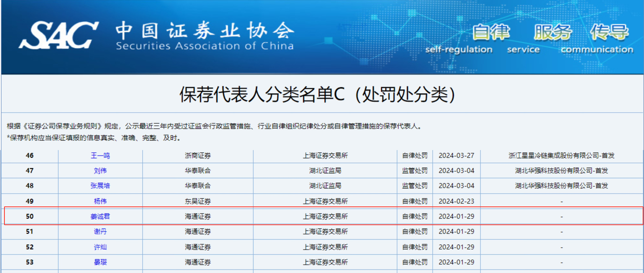
Task: Click 自律处罚 in row 49
Action: point(415,201)
